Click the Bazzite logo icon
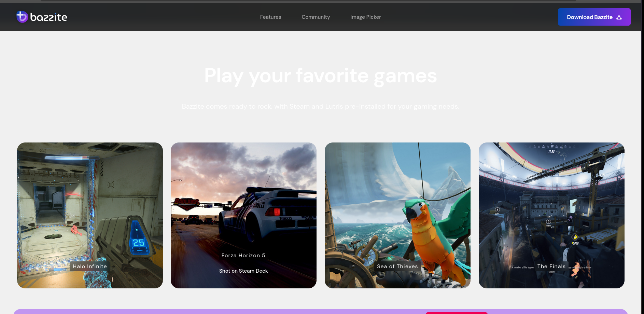This screenshot has height=314, width=644. click(22, 17)
